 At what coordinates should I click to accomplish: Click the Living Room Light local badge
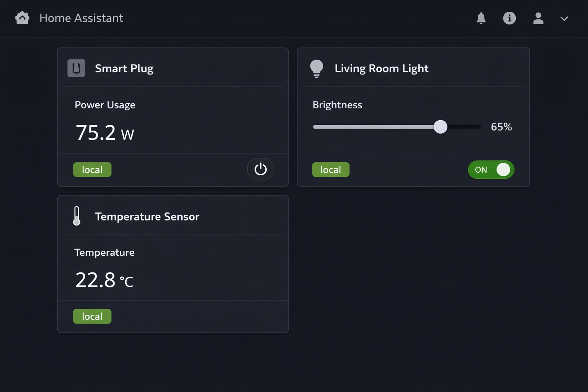coord(331,170)
